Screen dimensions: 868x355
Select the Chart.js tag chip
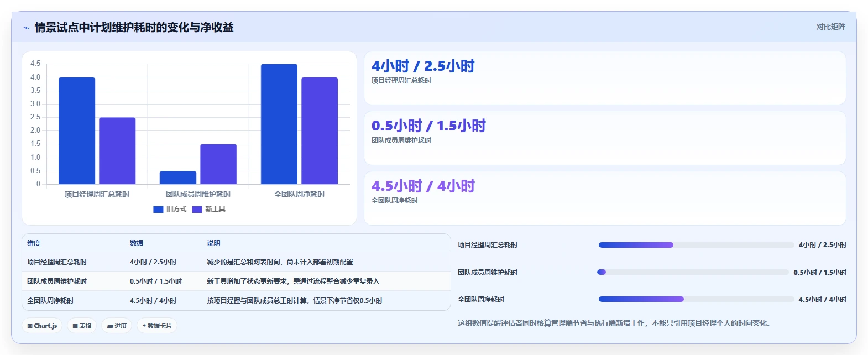point(42,326)
